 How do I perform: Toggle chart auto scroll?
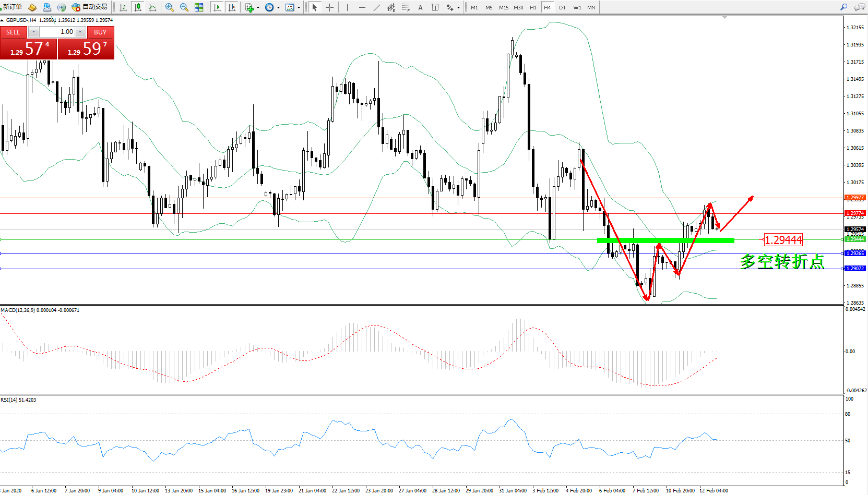click(217, 7)
